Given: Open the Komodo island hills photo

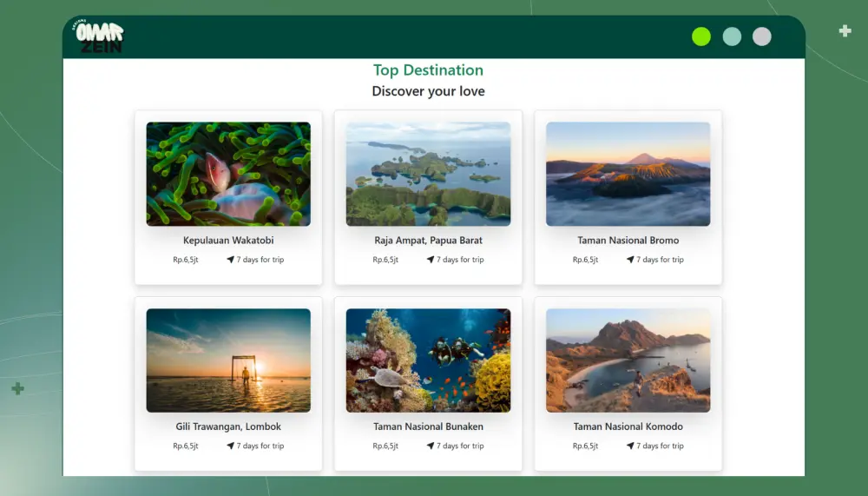Looking at the screenshot, I should [x=628, y=360].
